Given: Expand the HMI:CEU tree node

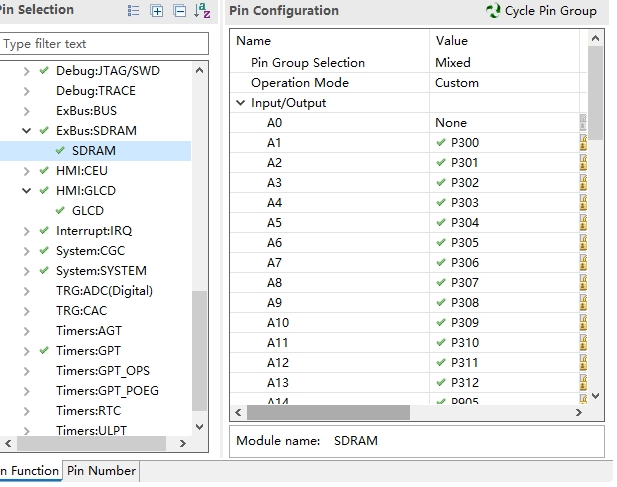Looking at the screenshot, I should 26,171.
